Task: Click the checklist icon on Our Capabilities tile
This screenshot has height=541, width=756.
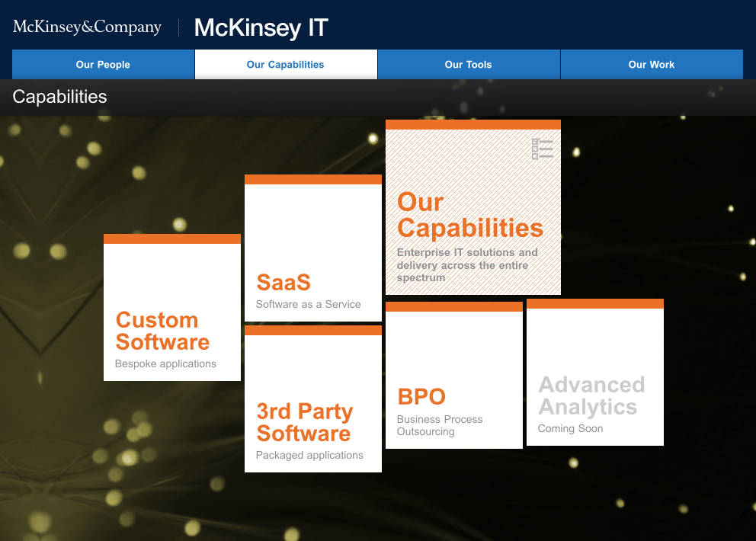Action: (x=543, y=149)
